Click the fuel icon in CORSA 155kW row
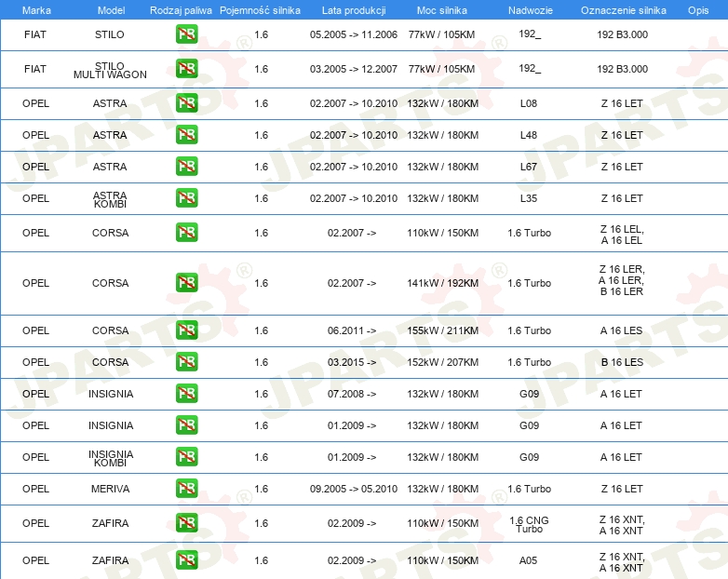 coord(186,330)
